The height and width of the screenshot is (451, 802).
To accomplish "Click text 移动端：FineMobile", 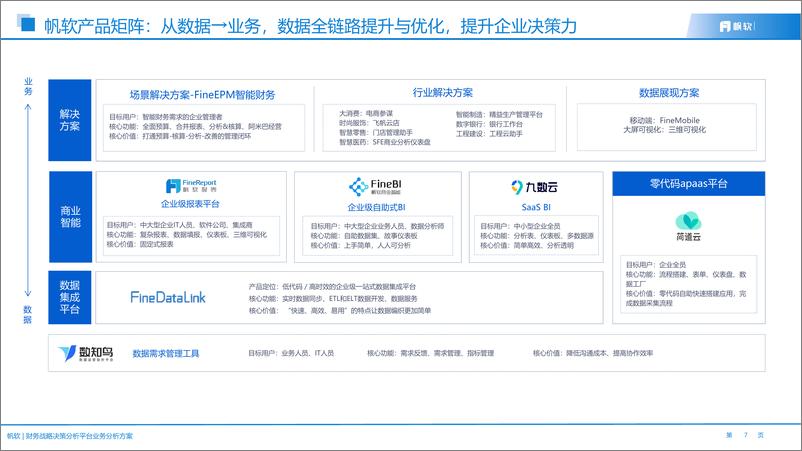I will (x=664, y=120).
